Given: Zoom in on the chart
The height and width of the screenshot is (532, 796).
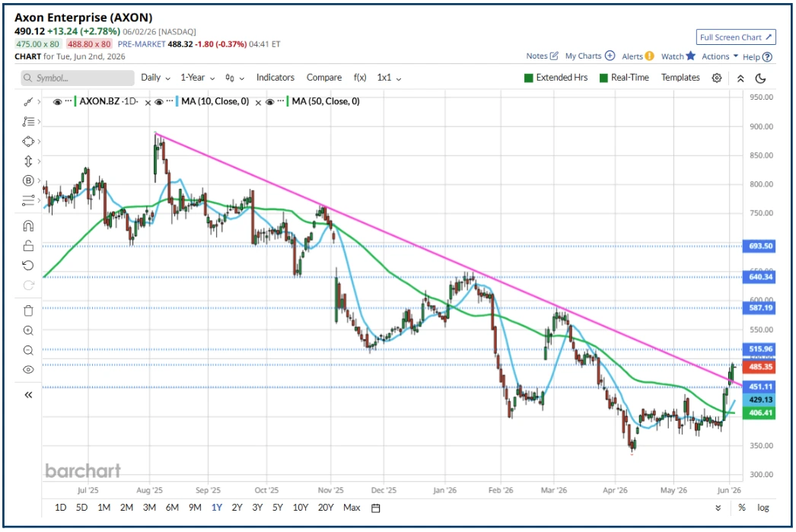Looking at the screenshot, I should tap(28, 331).
